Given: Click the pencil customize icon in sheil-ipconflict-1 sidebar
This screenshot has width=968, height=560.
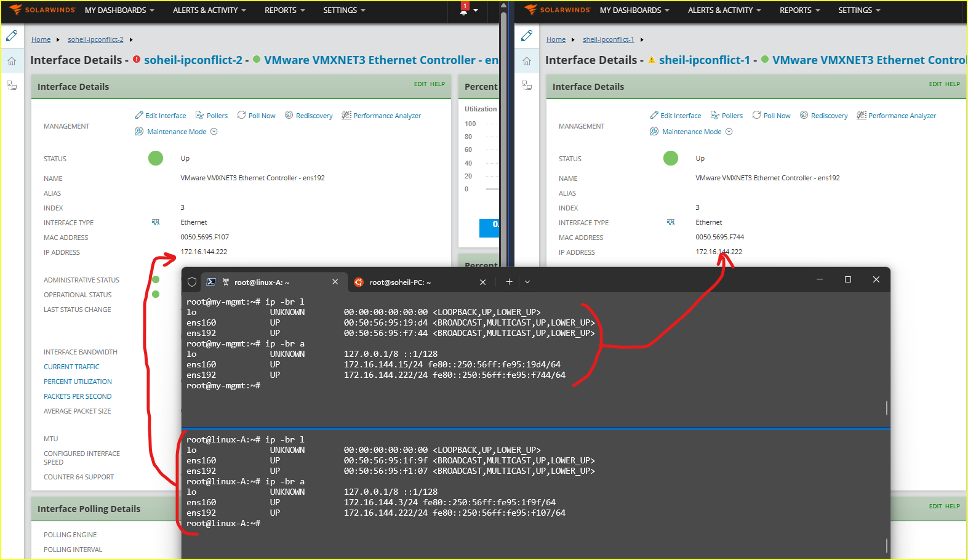Looking at the screenshot, I should [x=527, y=36].
